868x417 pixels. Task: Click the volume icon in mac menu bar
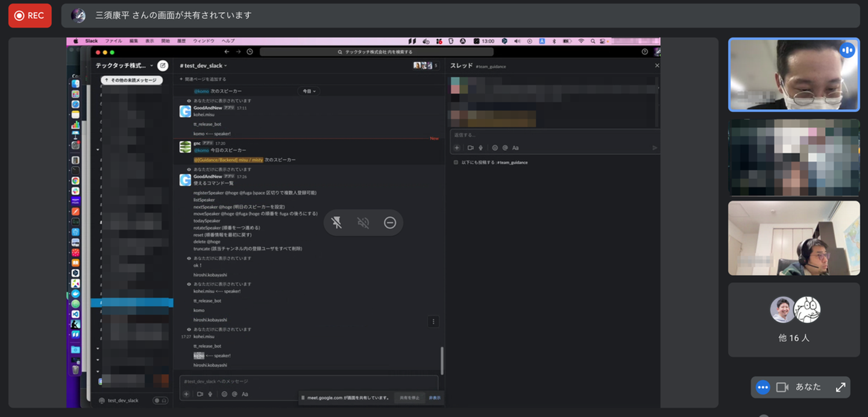(x=517, y=41)
